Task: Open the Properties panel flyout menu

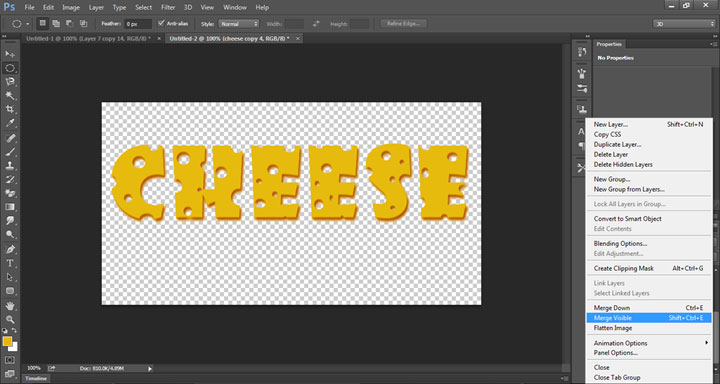Action: click(x=714, y=44)
